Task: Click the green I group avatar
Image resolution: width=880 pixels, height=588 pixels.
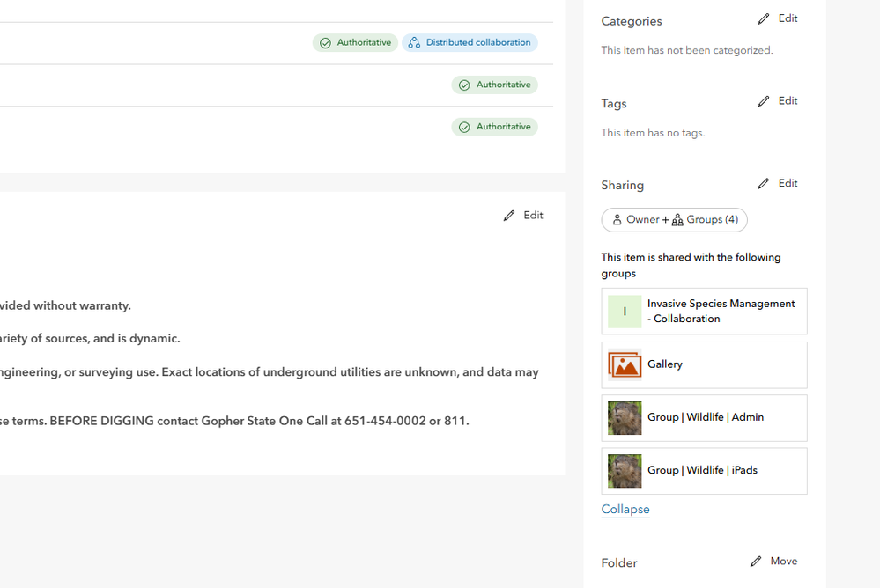Action: 625,312
